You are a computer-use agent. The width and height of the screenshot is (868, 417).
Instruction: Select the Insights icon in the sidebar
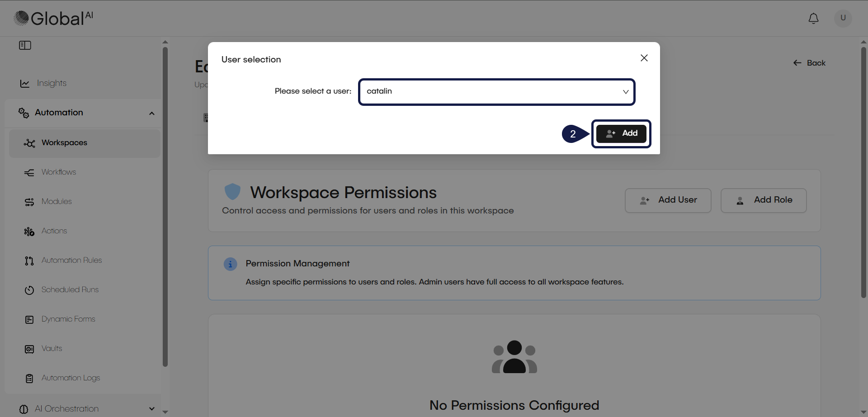(24, 83)
